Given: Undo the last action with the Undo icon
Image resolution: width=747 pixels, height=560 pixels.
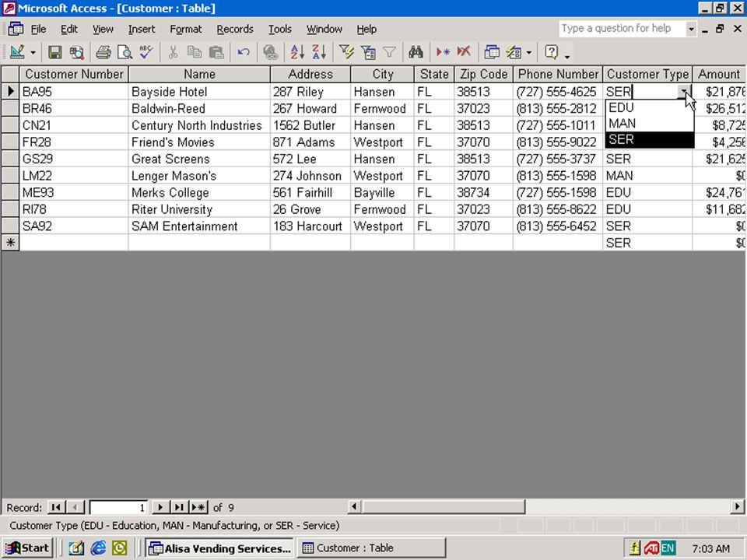Looking at the screenshot, I should click(244, 52).
